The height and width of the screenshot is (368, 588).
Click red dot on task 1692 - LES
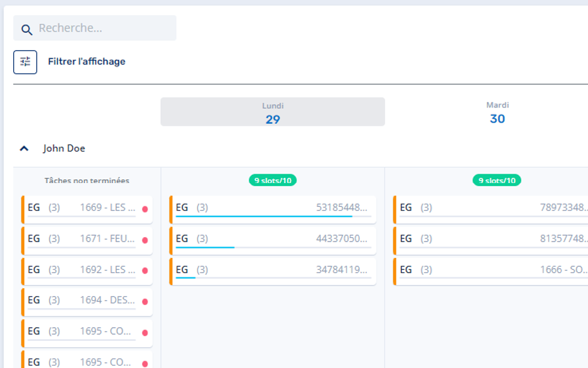[144, 270]
